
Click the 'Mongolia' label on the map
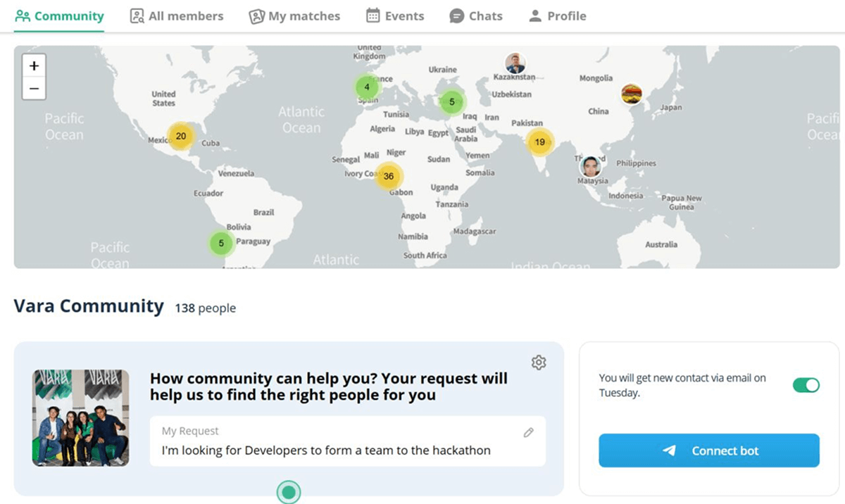596,78
